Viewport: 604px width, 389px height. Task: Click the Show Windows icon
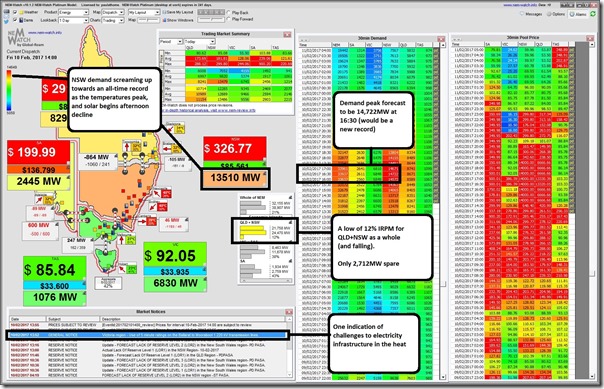pyautogui.click(x=178, y=20)
